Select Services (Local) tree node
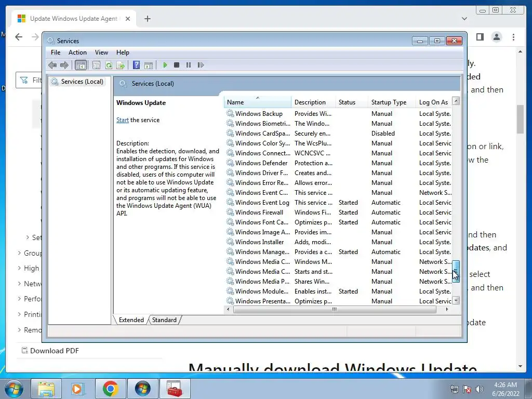The image size is (532, 399). (77, 82)
